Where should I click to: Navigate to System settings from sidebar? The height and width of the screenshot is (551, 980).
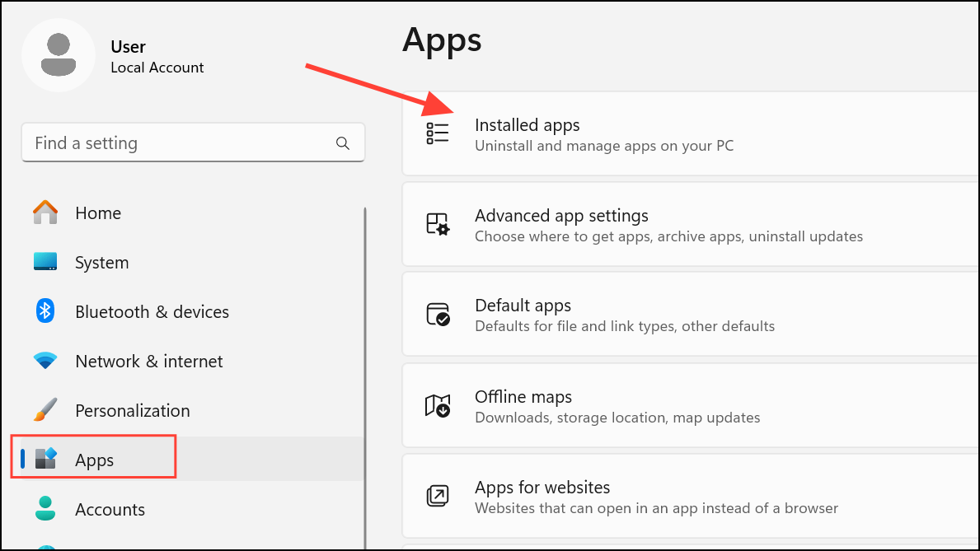point(101,262)
